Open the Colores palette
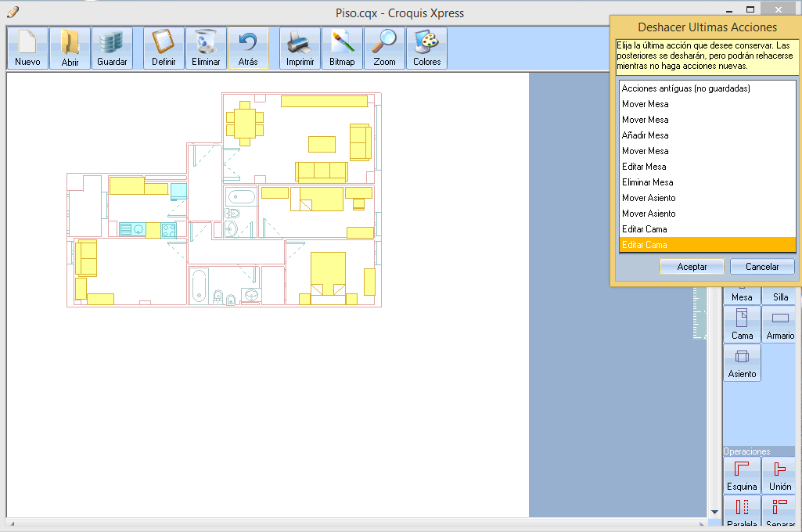The image size is (802, 532). coord(426,48)
